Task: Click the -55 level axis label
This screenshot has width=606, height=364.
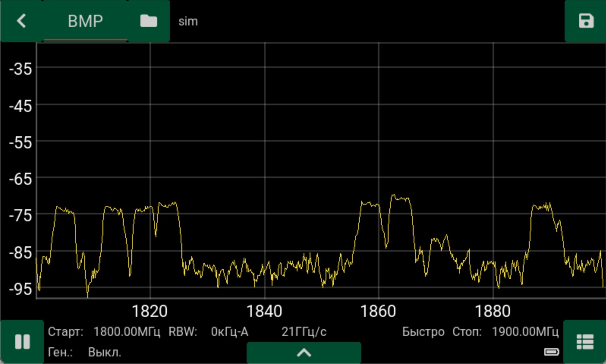Action: [20, 143]
